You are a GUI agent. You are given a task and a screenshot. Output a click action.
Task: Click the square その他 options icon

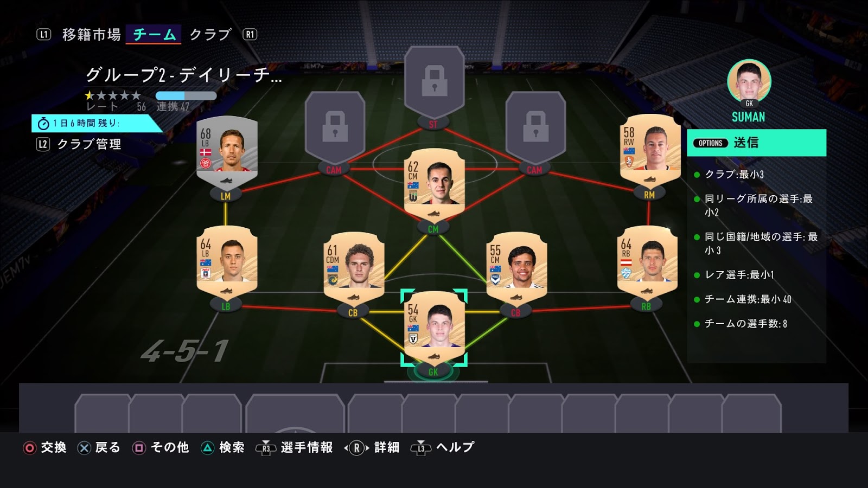(139, 448)
